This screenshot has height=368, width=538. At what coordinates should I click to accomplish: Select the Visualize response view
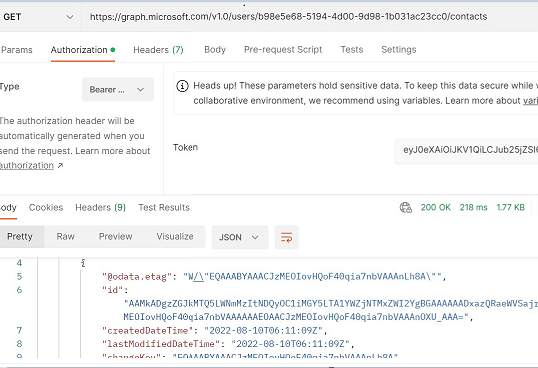[175, 237]
